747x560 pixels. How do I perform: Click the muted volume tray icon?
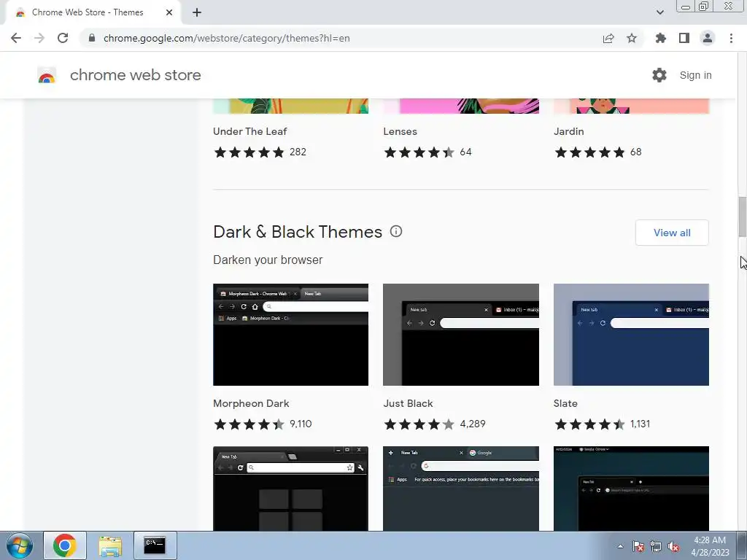coord(673,546)
